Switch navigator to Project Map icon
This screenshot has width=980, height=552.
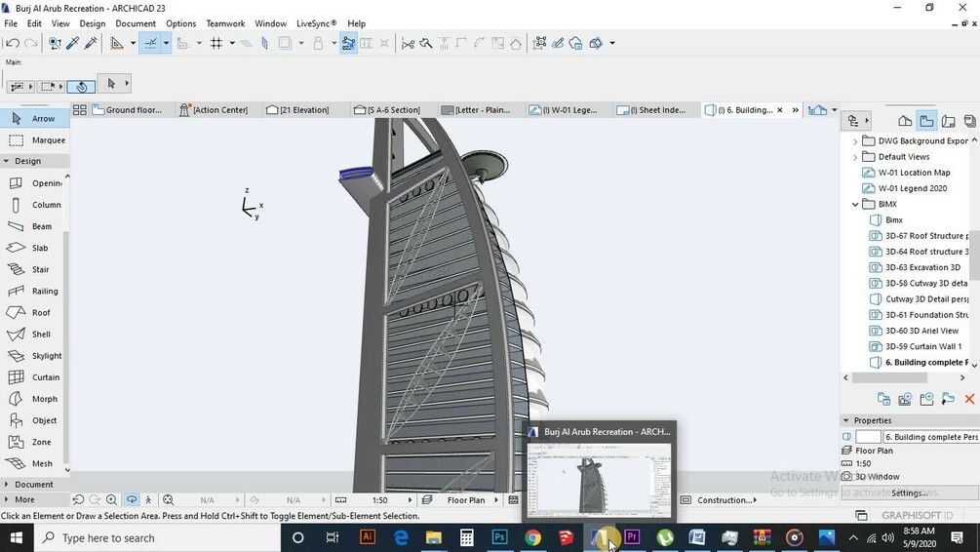point(904,121)
